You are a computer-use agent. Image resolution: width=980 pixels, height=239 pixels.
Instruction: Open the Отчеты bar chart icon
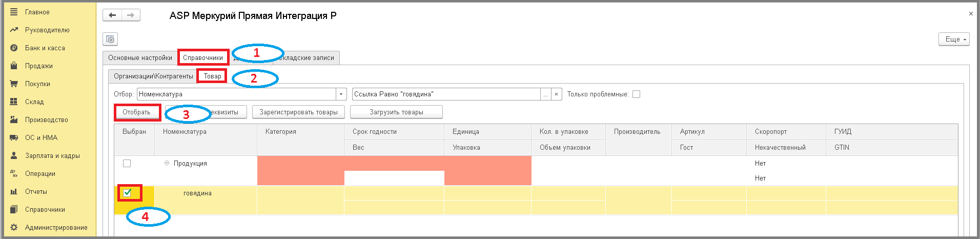click(14, 191)
